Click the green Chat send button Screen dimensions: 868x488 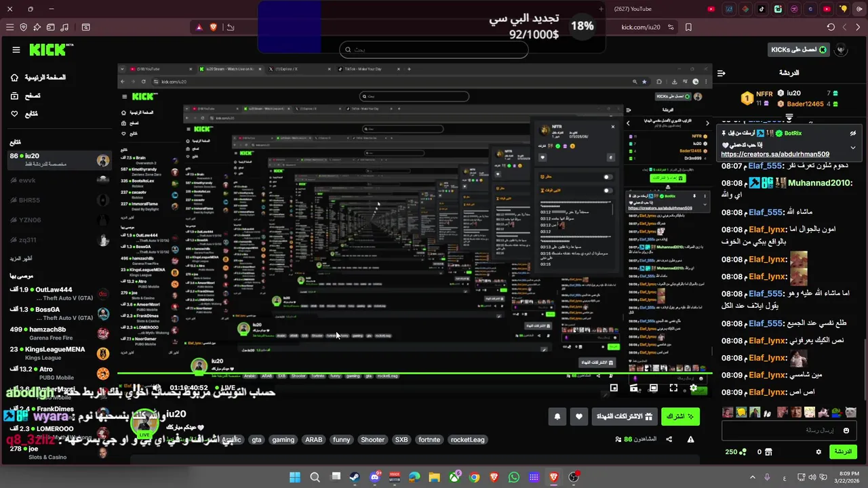point(843,451)
